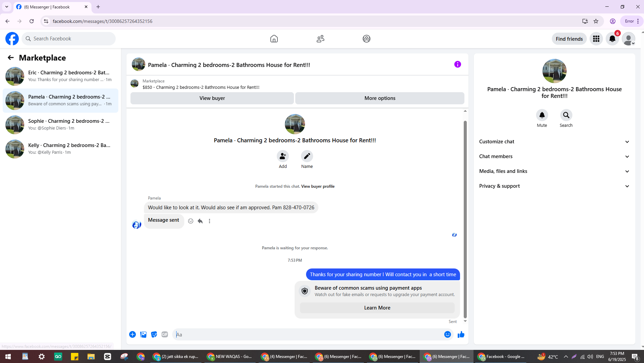Open more options for "Message sent"
The width and height of the screenshot is (644, 363).
(210, 221)
